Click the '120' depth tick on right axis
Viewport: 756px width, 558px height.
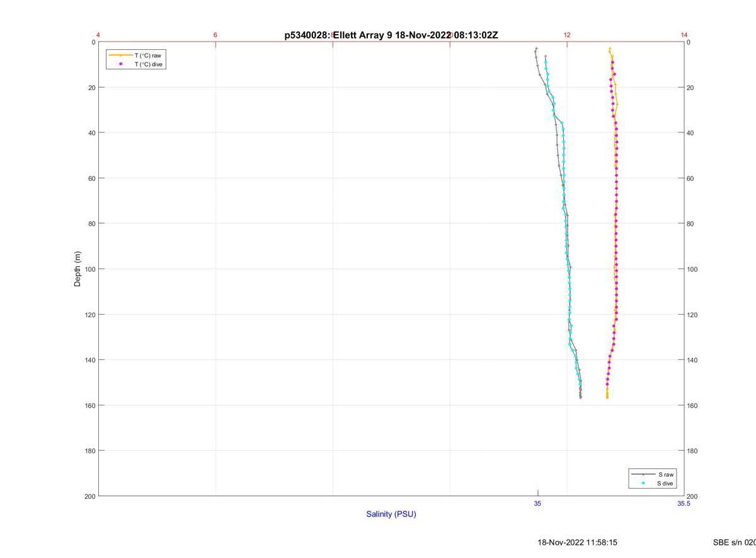[692, 315]
